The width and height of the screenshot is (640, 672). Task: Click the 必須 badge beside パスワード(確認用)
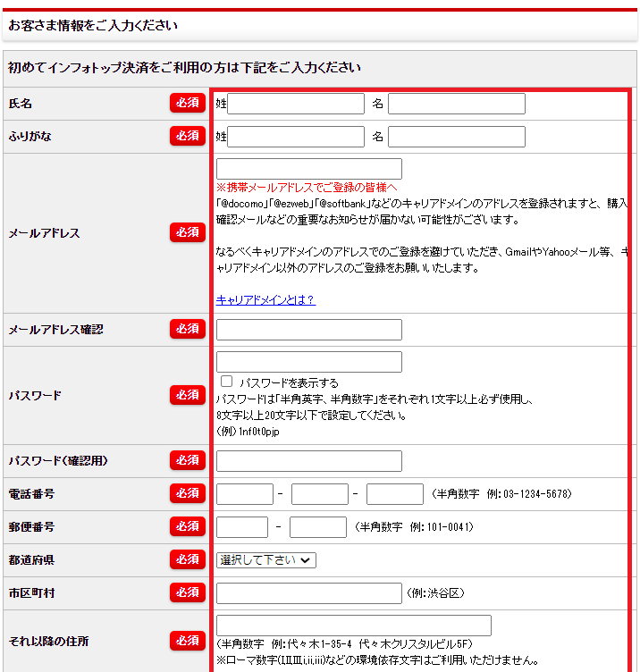tap(188, 460)
